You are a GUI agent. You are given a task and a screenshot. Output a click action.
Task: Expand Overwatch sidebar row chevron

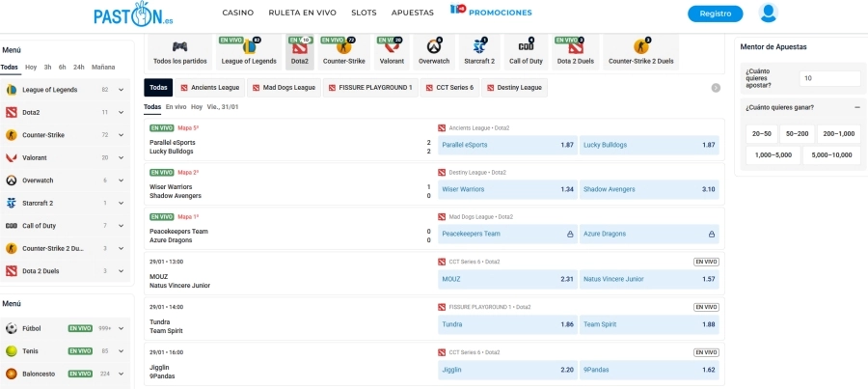122,181
